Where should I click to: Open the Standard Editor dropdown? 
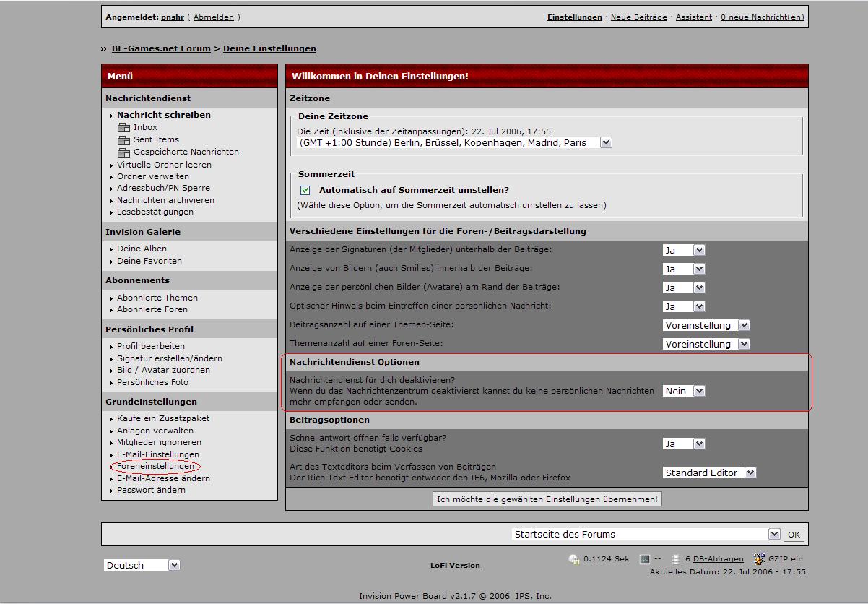point(750,473)
